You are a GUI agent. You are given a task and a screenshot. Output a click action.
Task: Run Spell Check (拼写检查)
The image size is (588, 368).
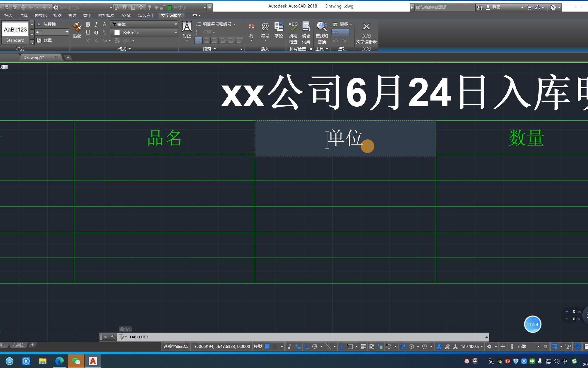(293, 33)
